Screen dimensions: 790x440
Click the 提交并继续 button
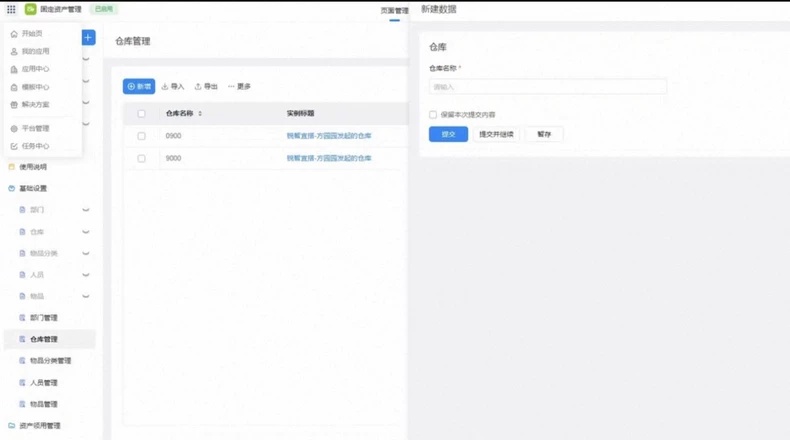(x=496, y=134)
